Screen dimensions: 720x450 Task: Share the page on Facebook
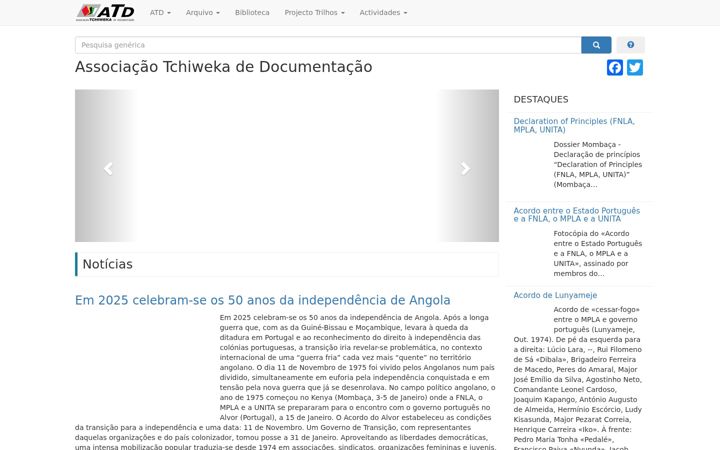click(615, 68)
